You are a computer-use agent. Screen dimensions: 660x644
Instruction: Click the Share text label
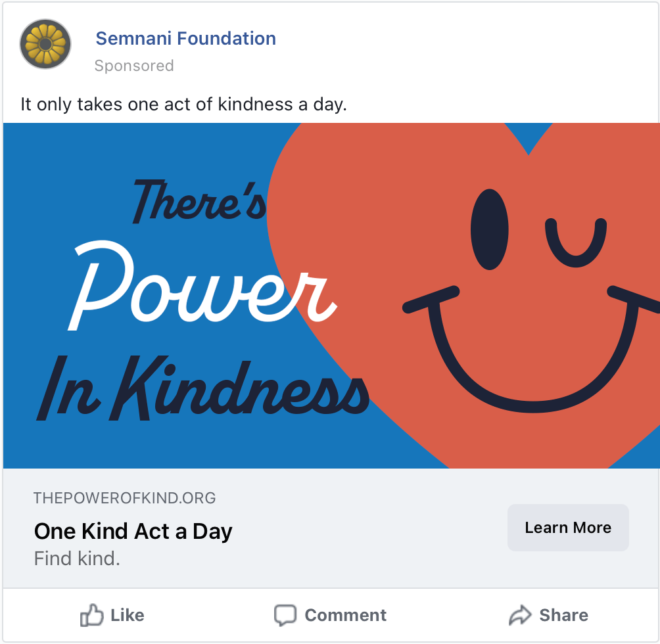point(563,616)
